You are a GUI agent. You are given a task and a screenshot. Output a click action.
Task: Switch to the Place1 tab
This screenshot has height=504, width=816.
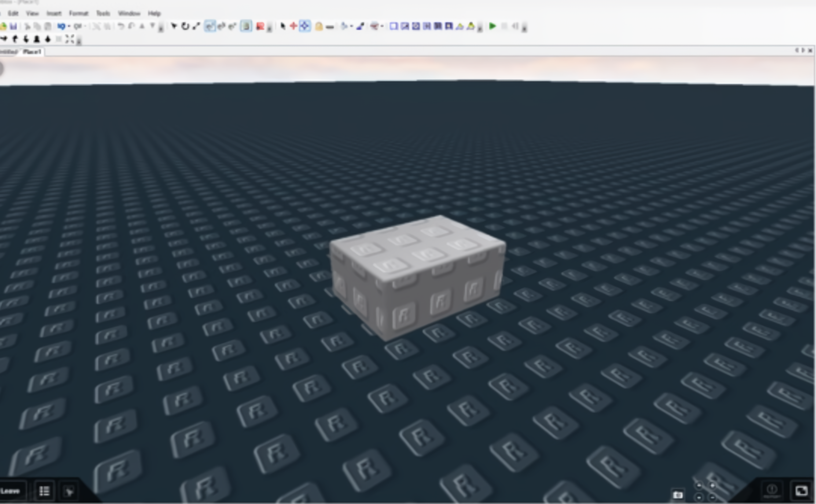coord(32,52)
